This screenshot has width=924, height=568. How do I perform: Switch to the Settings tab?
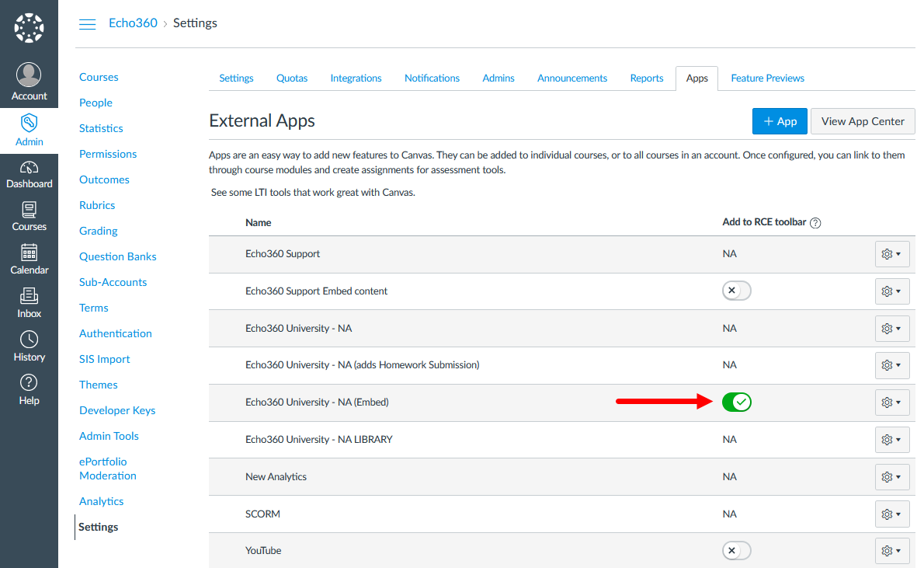pyautogui.click(x=236, y=78)
